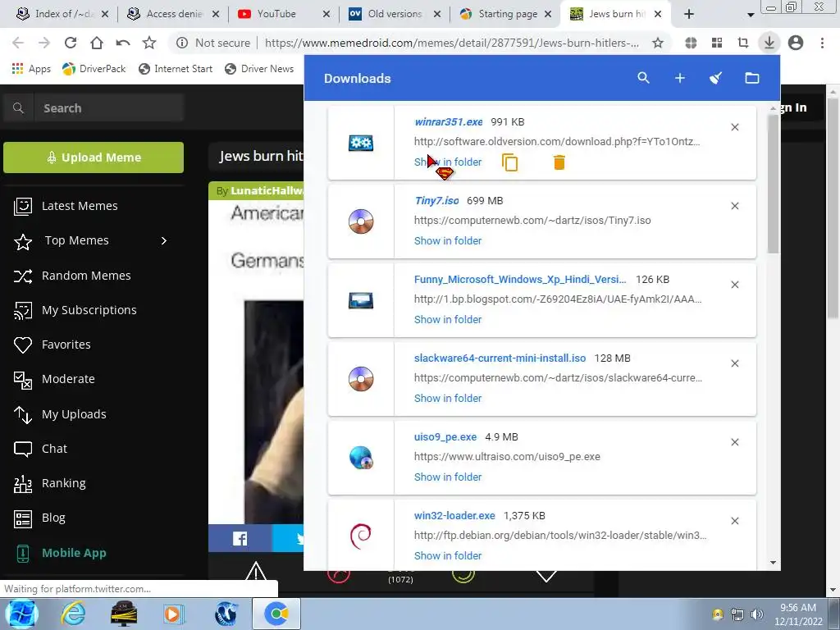The width and height of the screenshot is (840, 630).
Task: Remove uiso9_pe.exe entry from list
Action: pyautogui.click(x=735, y=442)
